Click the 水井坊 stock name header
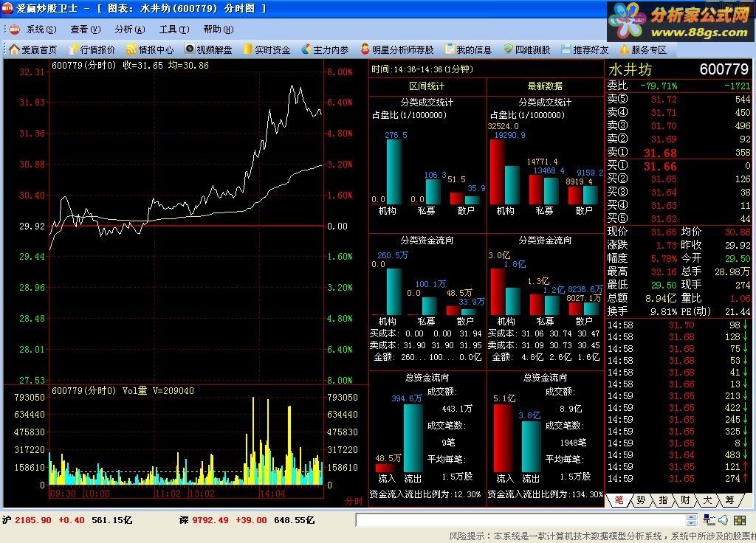 click(x=630, y=70)
